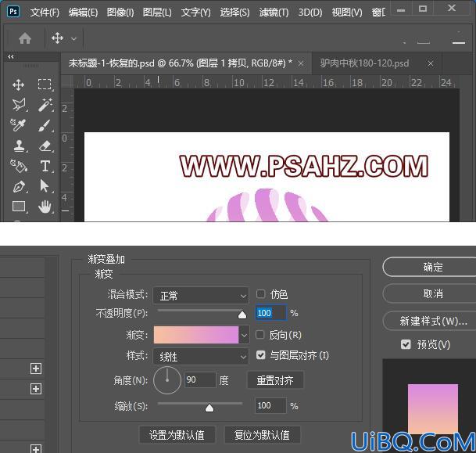
Task: Uncheck the 预览(V) checkbox
Action: (406, 344)
